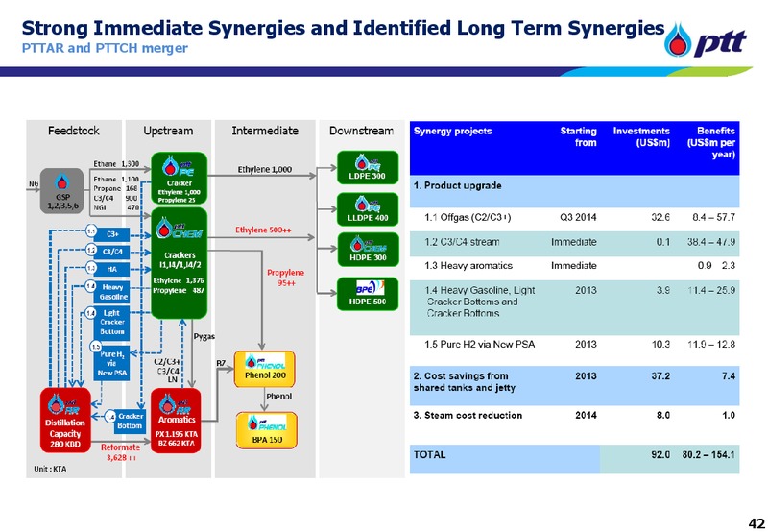Click the red Ethylene 500++ label
Viewport: 768px width, 532px height.
[263, 230]
